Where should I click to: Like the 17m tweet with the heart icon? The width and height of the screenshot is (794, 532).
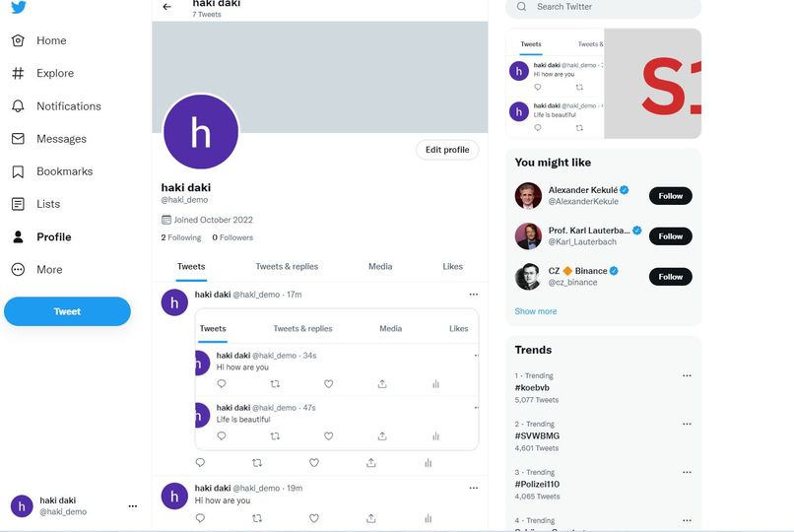point(314,463)
